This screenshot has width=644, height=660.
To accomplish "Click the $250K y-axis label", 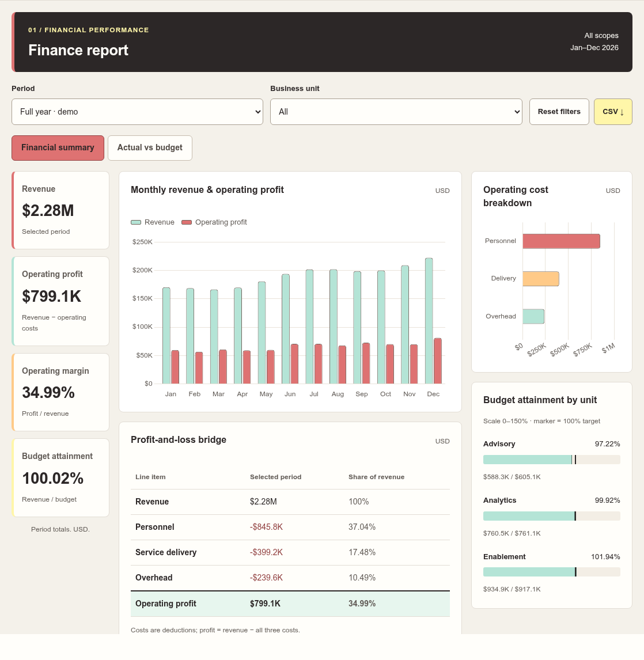I will tap(142, 242).
